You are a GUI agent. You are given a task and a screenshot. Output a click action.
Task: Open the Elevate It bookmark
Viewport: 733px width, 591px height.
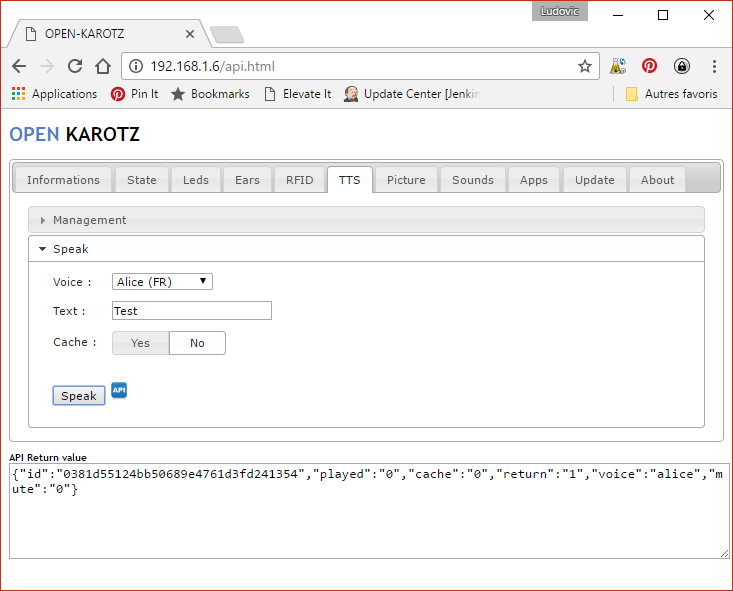(298, 94)
